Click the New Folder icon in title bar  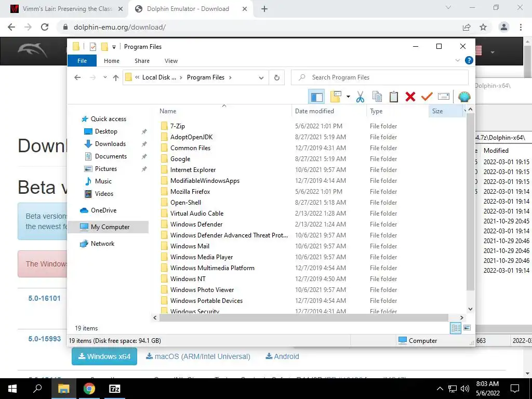[x=104, y=47]
